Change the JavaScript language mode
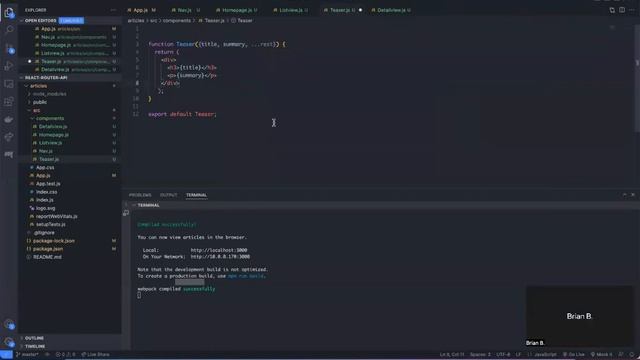This screenshot has width=640, height=360. tap(545, 355)
